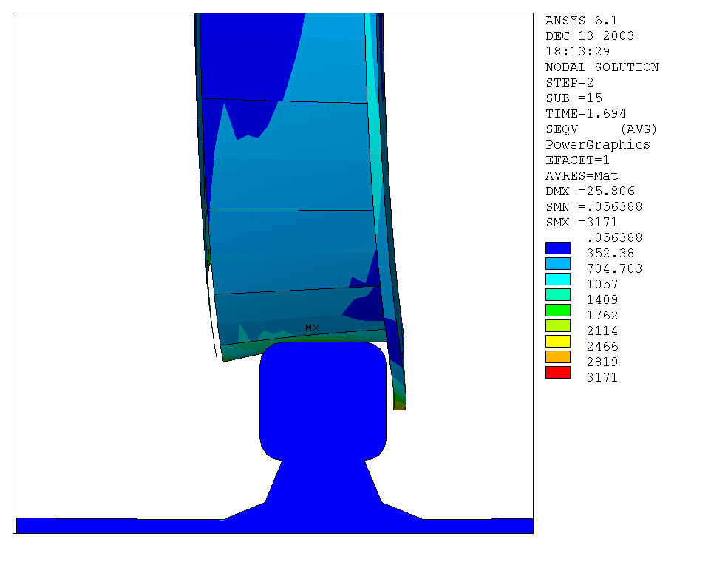
Task: Click the yellow legend swatch
Action: (557, 341)
